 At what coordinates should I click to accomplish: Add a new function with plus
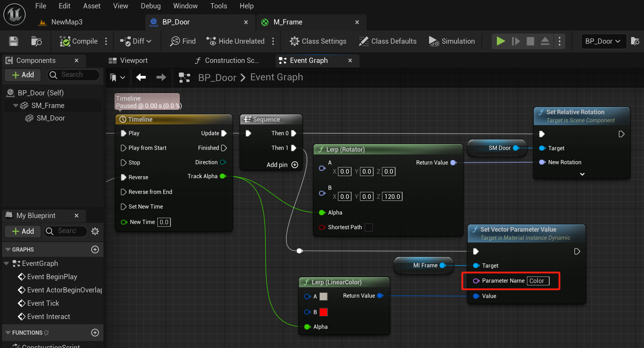tap(95, 333)
